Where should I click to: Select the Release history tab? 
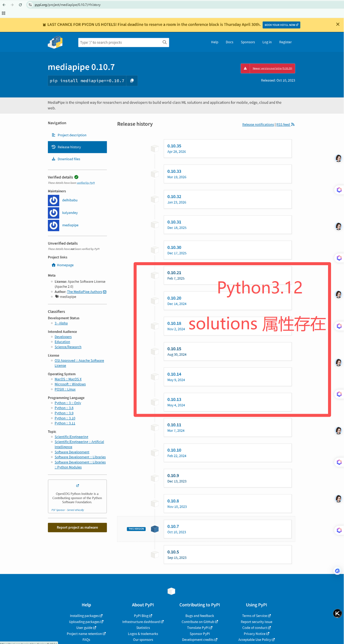click(77, 147)
